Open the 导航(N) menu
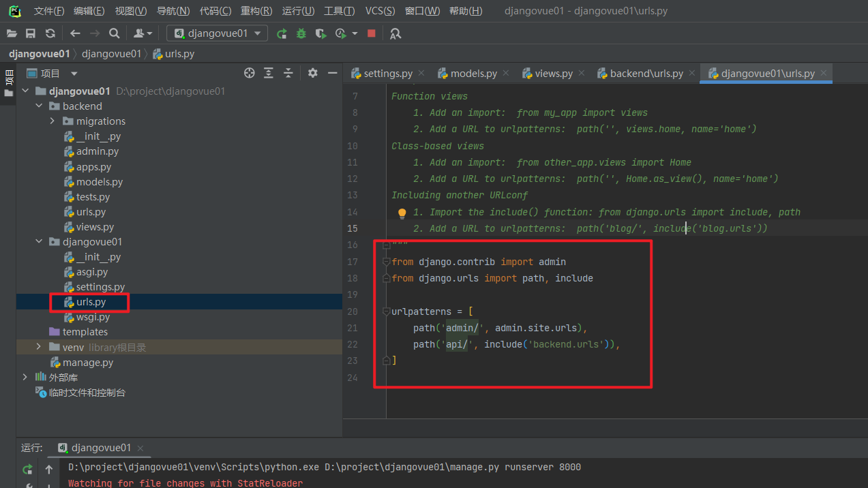Viewport: 868px width, 488px height. tap(173, 11)
